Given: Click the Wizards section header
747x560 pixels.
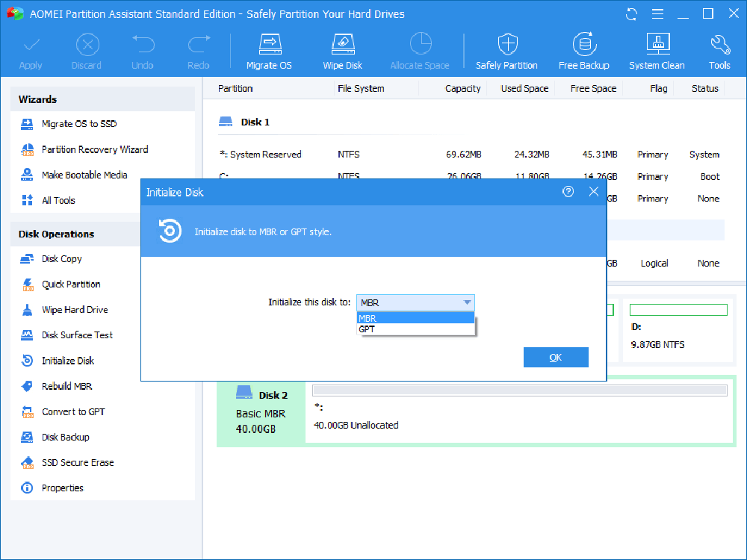Looking at the screenshot, I should point(102,99).
